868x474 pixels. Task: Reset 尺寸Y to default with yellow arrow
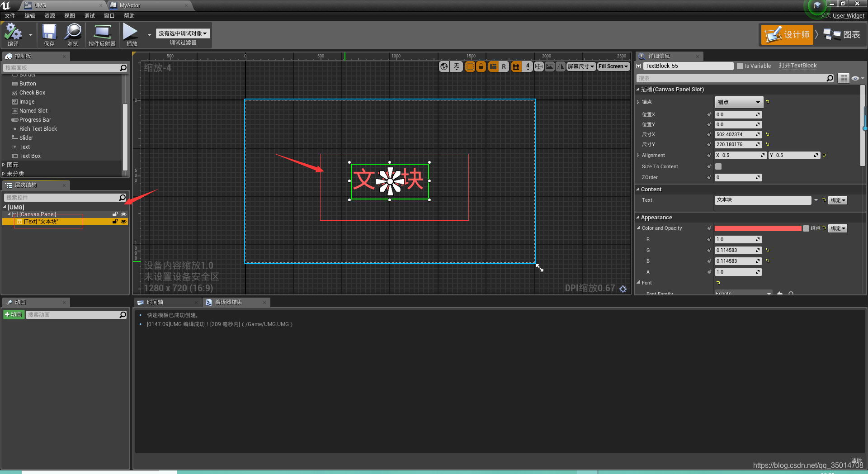[x=768, y=144]
